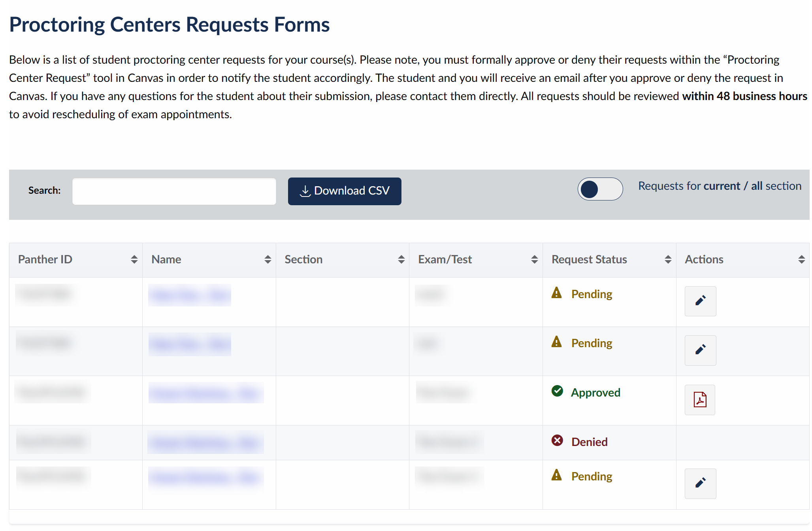The width and height of the screenshot is (812, 531).
Task: Sort the table by Panther ID
Action: 133,259
